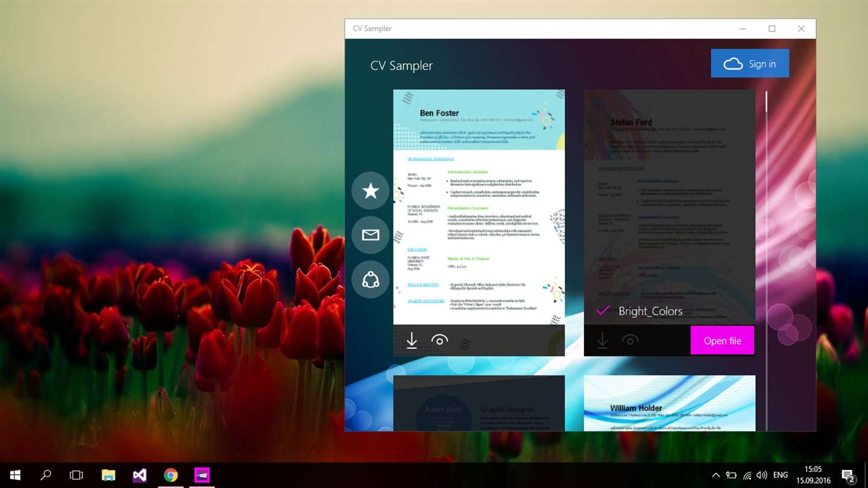Show hidden system tray icons
This screenshot has width=868, height=488.
point(716,475)
